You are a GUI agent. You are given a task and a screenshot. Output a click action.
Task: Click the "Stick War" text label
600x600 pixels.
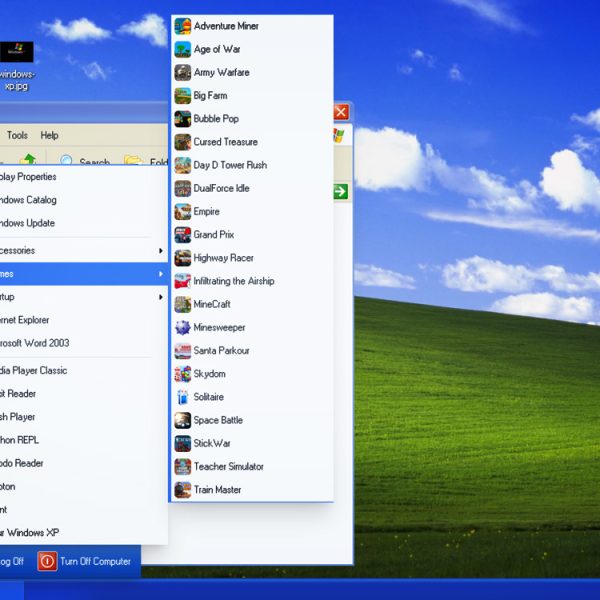point(212,443)
